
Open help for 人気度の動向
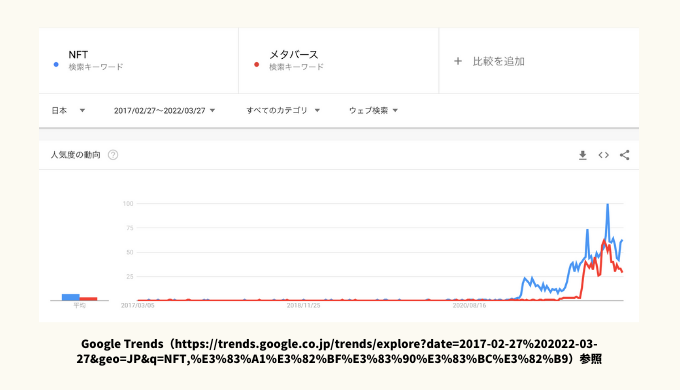(x=113, y=155)
